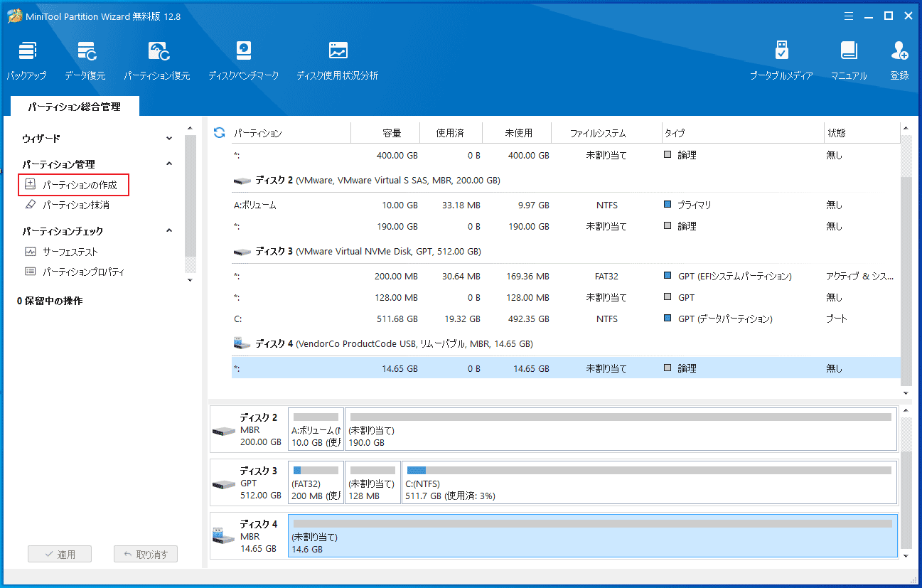Click パーティションの作成 in sidebar
Viewport: 922px width, 588px height.
[x=79, y=185]
